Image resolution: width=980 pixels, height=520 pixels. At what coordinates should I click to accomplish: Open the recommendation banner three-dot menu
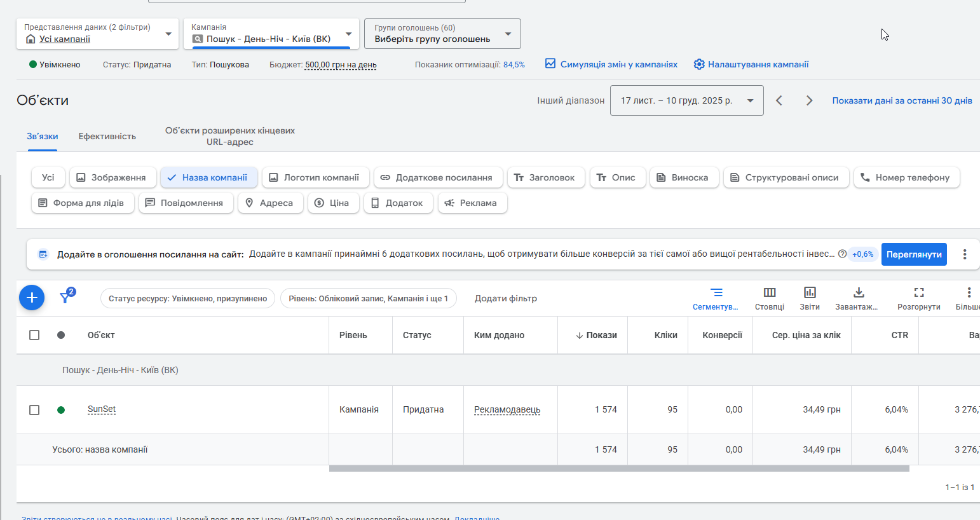pos(965,254)
